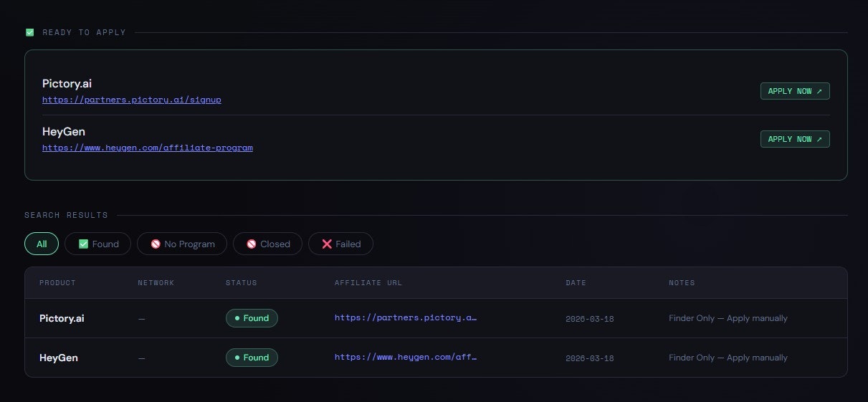Click the SEARCH RESULTS section label
This screenshot has width=868, height=402.
[66, 215]
